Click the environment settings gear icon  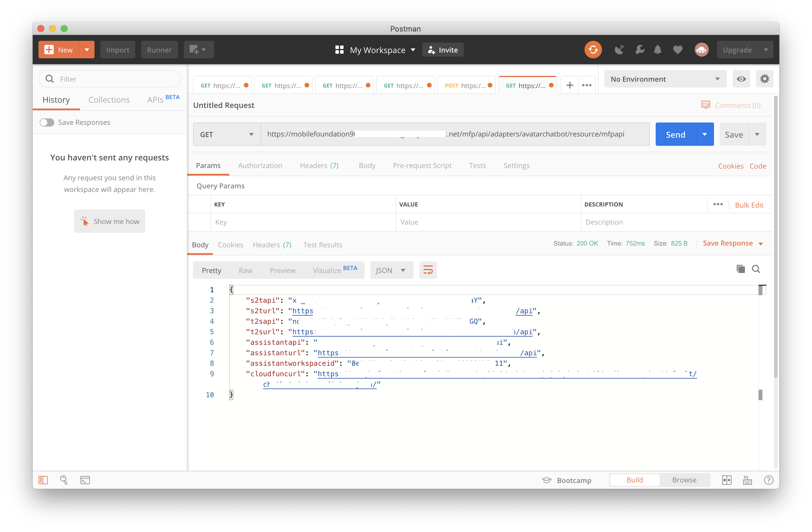coord(764,78)
